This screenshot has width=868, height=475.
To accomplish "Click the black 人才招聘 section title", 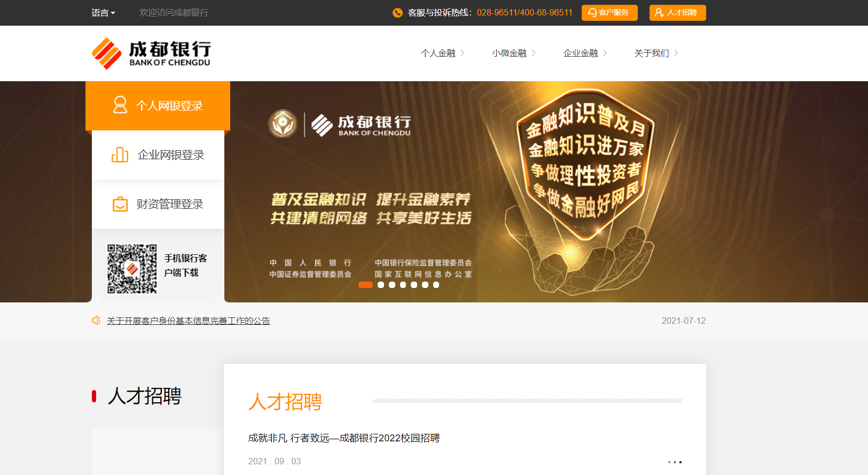I will [145, 396].
